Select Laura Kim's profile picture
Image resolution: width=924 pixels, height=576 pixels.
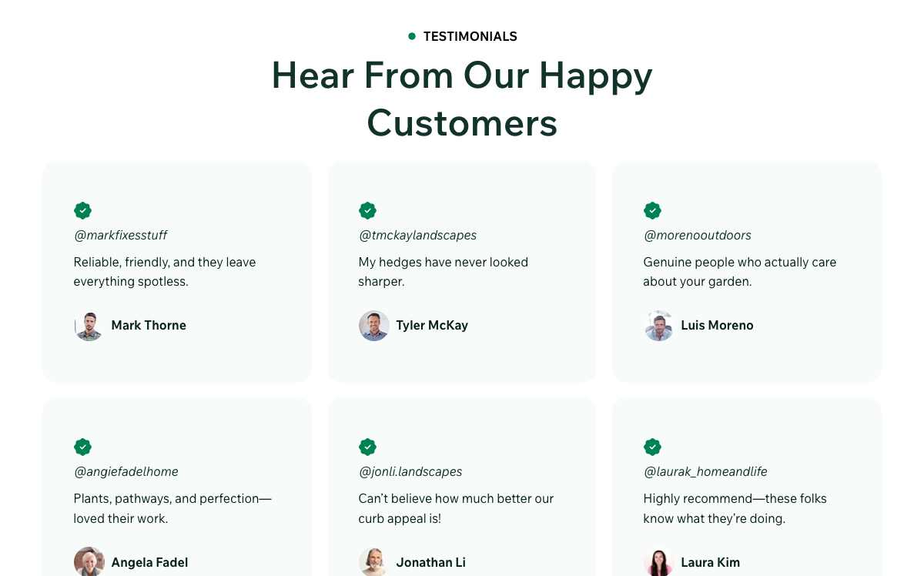point(659,562)
